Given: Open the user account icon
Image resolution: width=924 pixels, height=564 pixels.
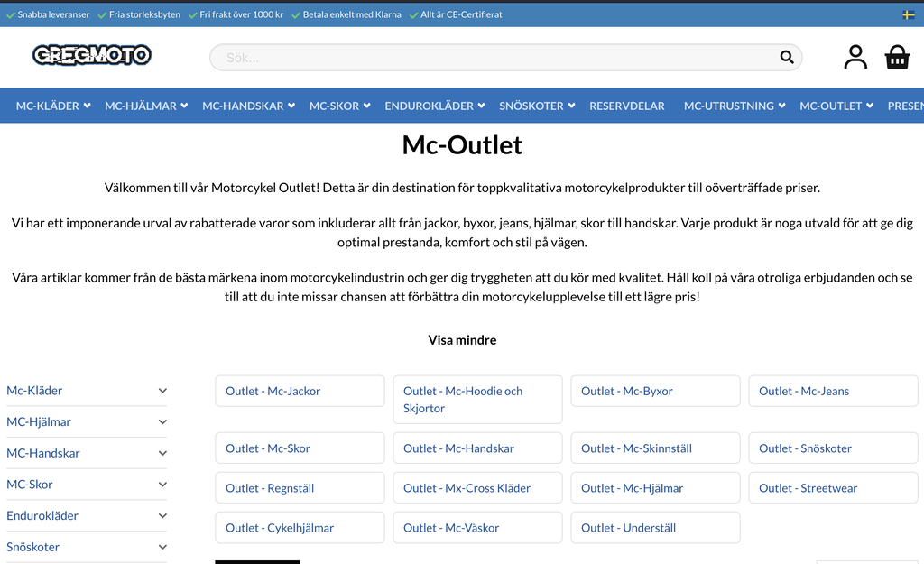Looking at the screenshot, I should tap(855, 57).
